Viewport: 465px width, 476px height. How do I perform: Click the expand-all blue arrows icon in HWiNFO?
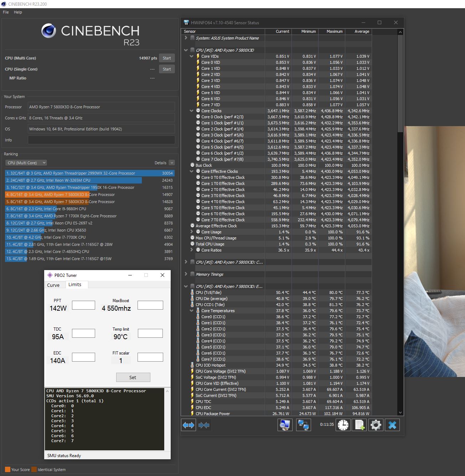188,425
